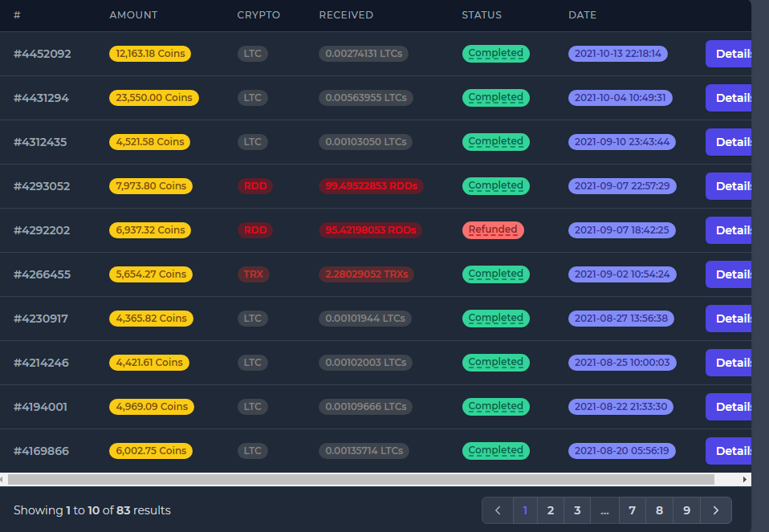Open Details for withdrawal #4452092
The height and width of the screenshot is (532, 769).
coord(728,54)
